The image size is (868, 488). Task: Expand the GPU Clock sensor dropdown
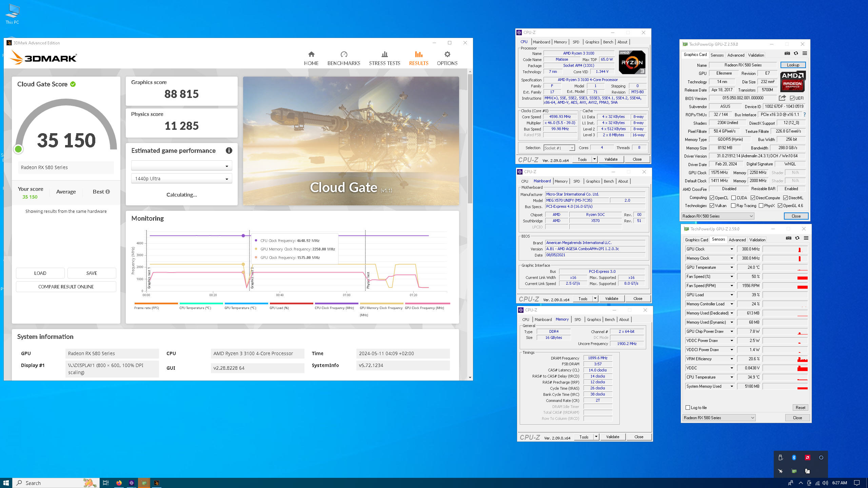tap(732, 249)
